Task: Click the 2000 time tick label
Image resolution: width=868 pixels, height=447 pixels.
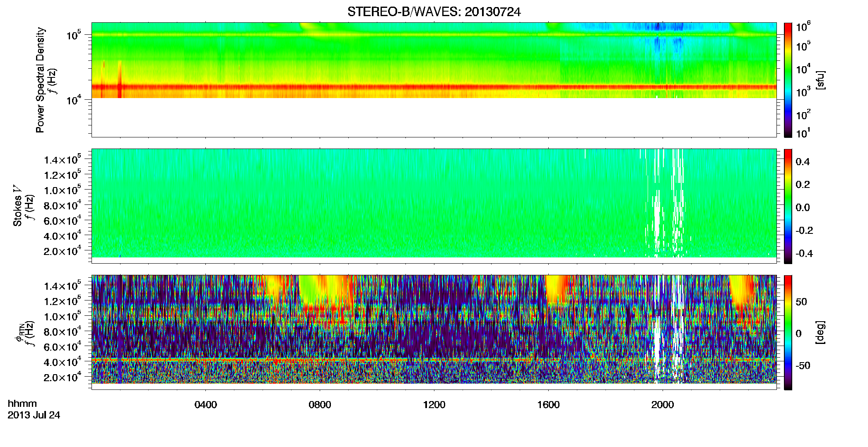Action: tap(663, 405)
